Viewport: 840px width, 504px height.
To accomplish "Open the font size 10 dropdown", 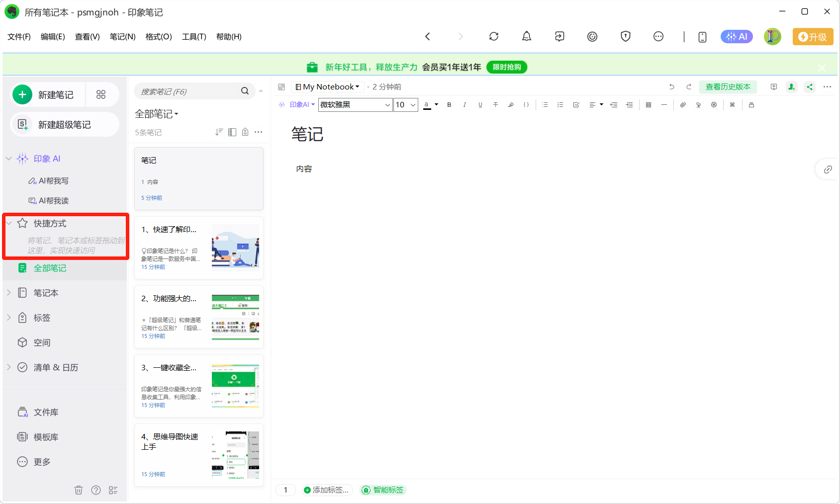I will (x=406, y=105).
